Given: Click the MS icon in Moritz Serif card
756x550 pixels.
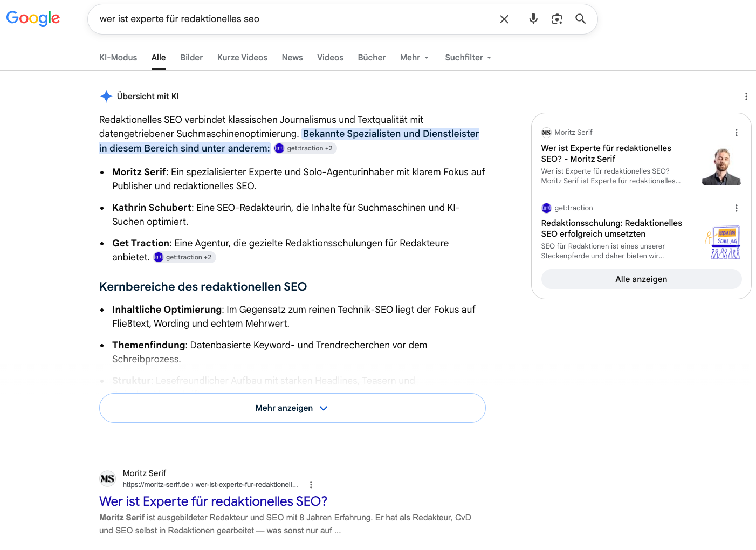Looking at the screenshot, I should 546,132.
